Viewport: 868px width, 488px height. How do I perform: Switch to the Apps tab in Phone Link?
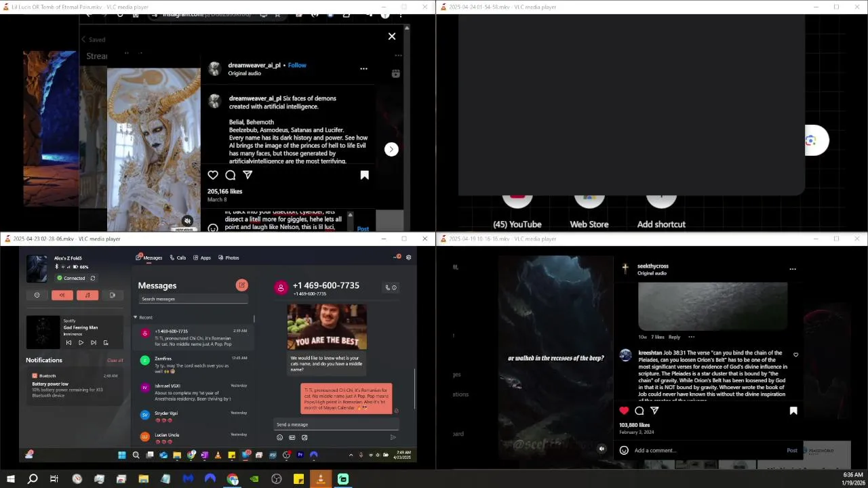click(202, 258)
